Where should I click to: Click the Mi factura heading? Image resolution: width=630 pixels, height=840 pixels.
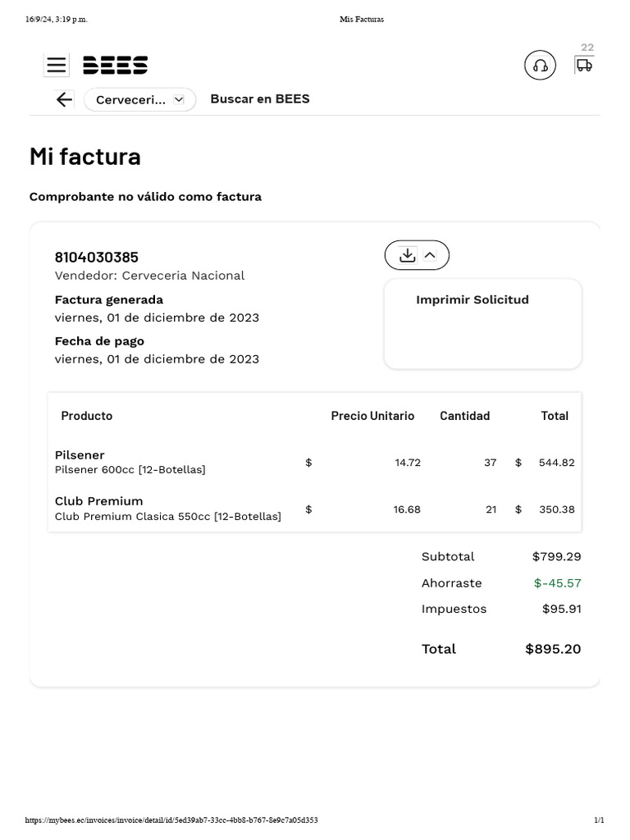pos(85,157)
